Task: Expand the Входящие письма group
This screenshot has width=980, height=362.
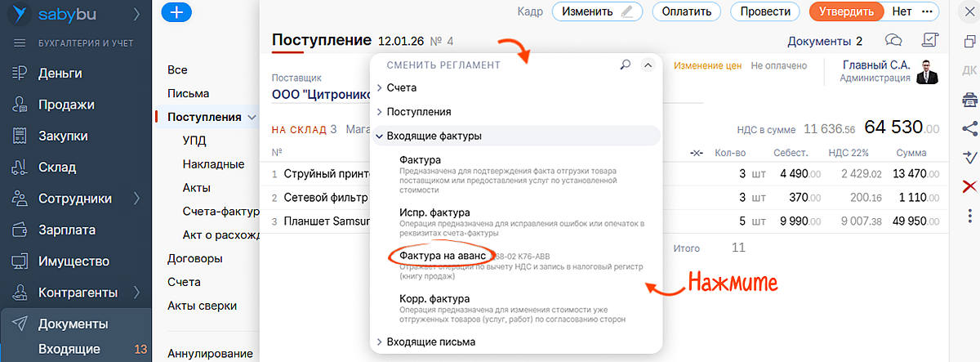Action: pyautogui.click(x=430, y=342)
